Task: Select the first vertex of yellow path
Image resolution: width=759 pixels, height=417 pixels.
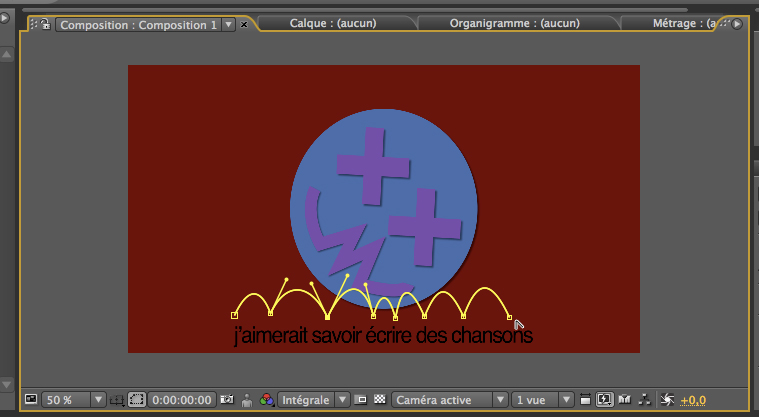Action: pos(234,315)
